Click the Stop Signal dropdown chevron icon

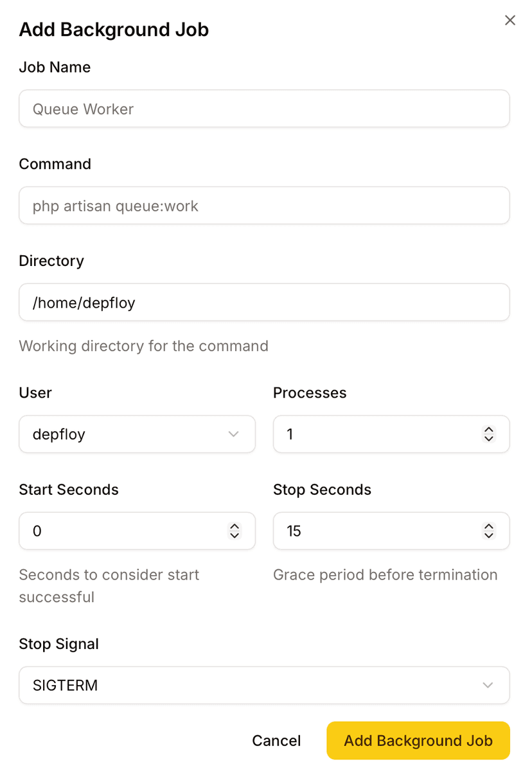coord(488,685)
